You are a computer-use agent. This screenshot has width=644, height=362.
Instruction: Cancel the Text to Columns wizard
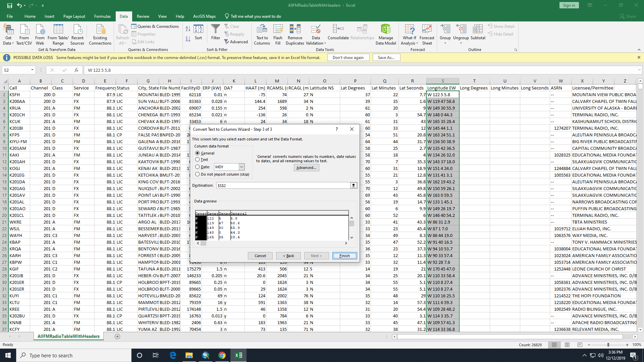260,256
